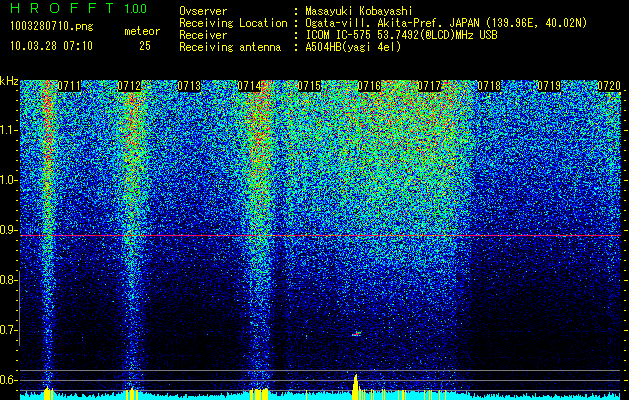Click the 0720 time marker label

[x=609, y=86]
